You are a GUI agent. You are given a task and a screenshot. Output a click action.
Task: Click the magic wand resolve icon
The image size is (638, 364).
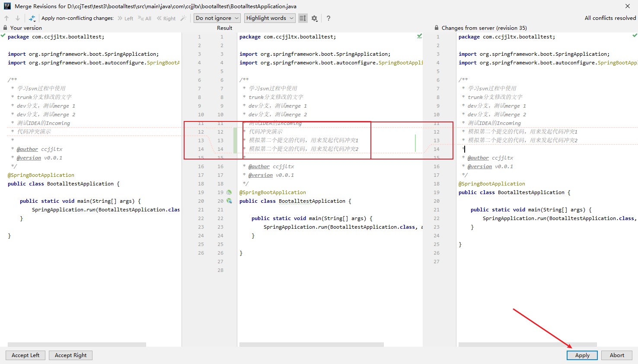(183, 18)
